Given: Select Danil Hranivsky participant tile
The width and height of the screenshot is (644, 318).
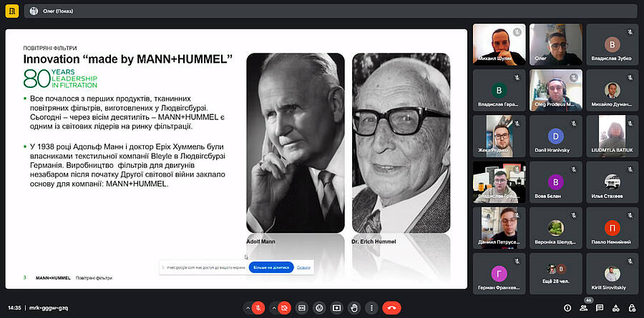Looking at the screenshot, I should click(x=556, y=136).
